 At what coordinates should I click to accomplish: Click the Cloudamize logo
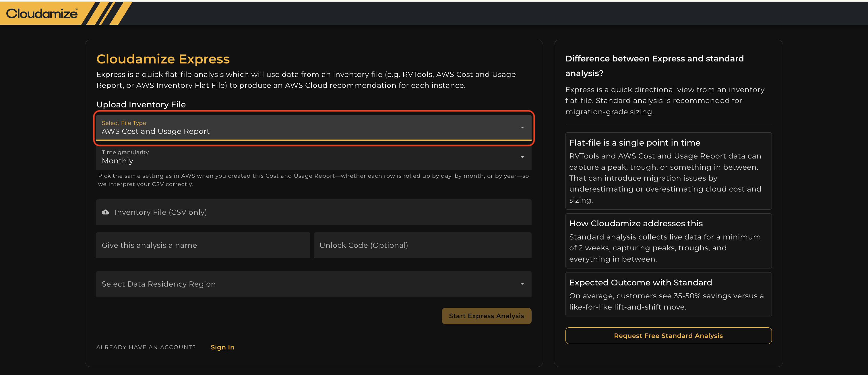click(x=42, y=13)
